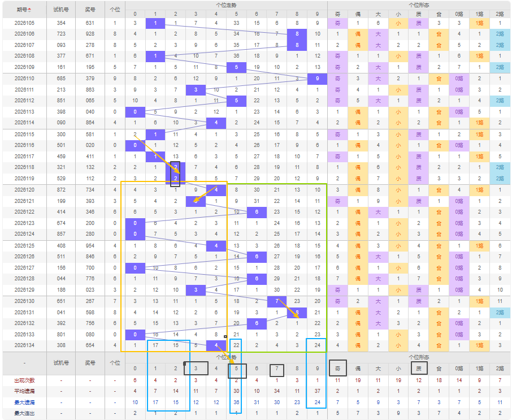
Task: Select the top 试机号 column header
Action: click(61, 10)
